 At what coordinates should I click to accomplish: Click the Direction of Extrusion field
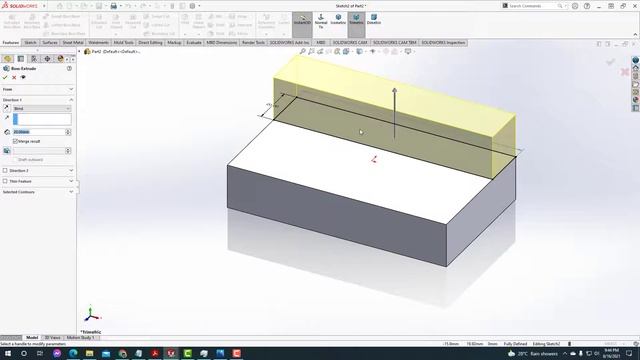[42, 119]
